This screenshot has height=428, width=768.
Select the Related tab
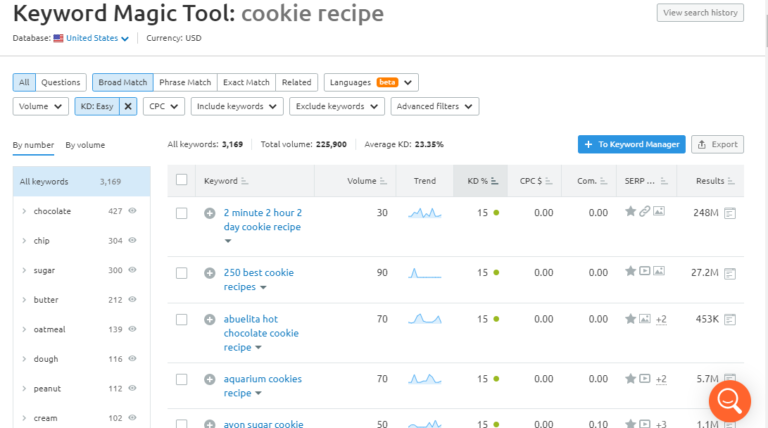296,82
